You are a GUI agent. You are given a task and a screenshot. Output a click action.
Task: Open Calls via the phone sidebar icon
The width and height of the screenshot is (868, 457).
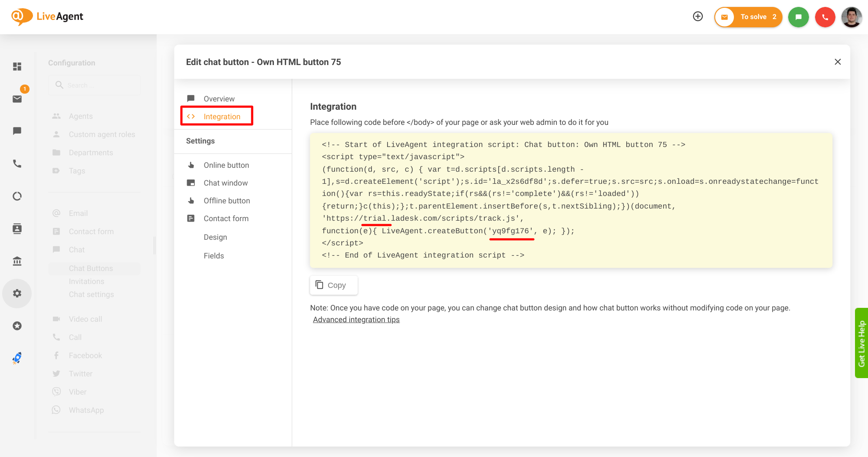pos(17,164)
